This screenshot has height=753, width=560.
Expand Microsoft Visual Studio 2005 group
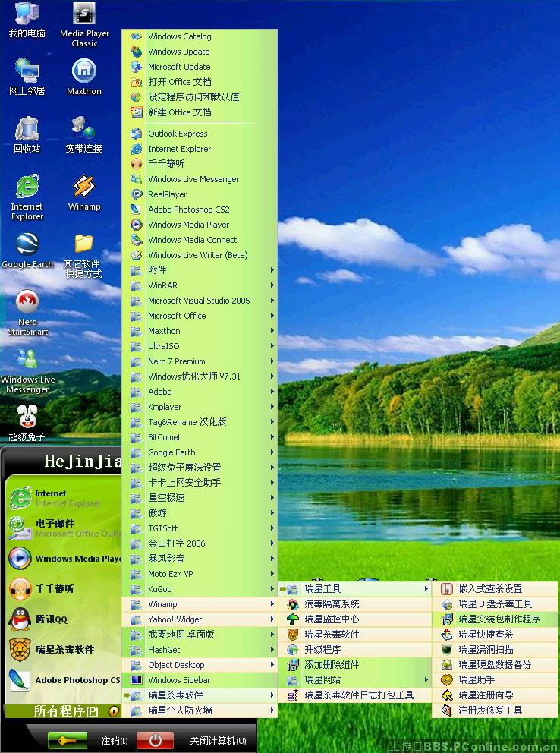[x=200, y=301]
